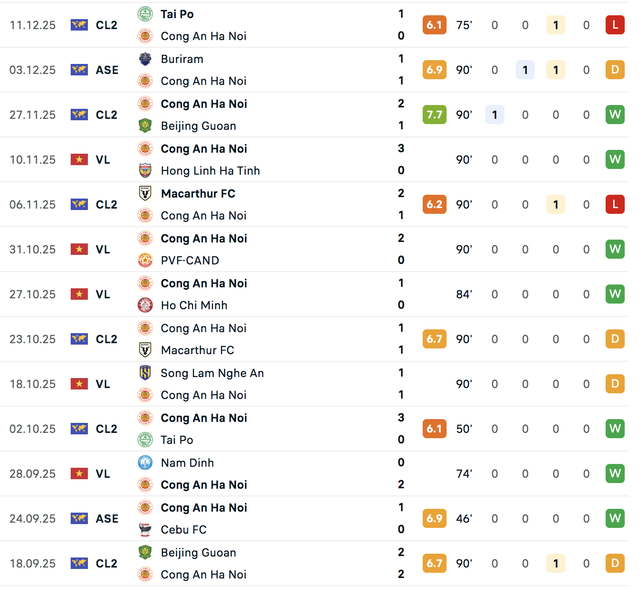Click the Song Lam Nghe An crest
640x589 pixels.
coord(145,373)
